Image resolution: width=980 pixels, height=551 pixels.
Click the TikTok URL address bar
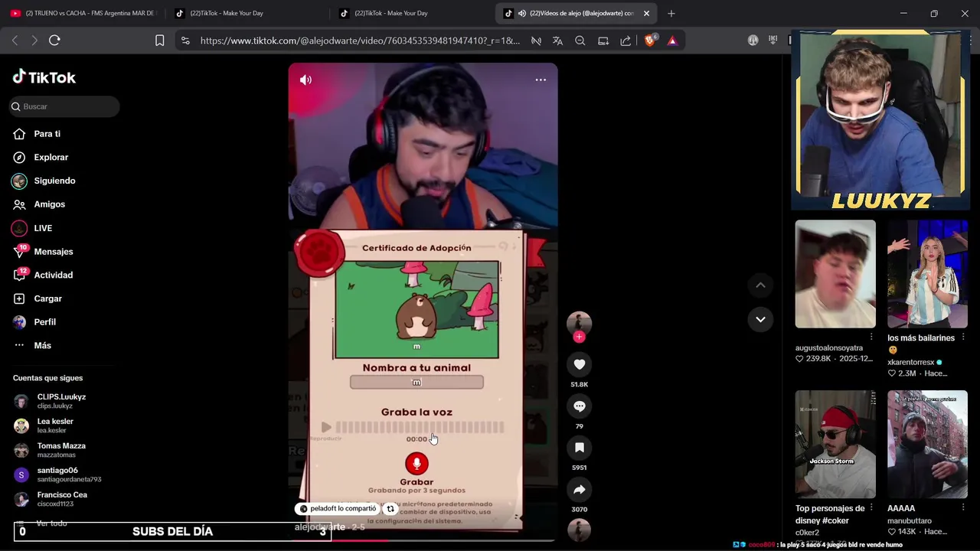[359, 41]
